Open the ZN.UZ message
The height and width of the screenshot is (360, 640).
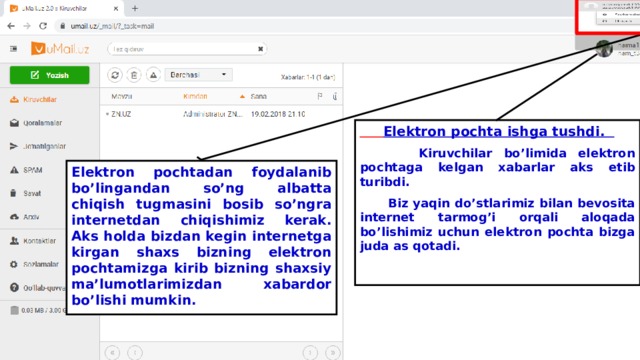[x=121, y=114]
